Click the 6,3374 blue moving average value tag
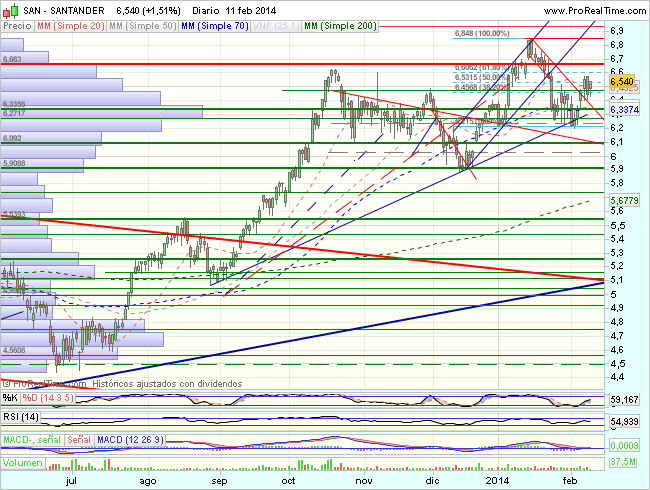This screenshot has width=650, height=490. pyautogui.click(x=624, y=109)
